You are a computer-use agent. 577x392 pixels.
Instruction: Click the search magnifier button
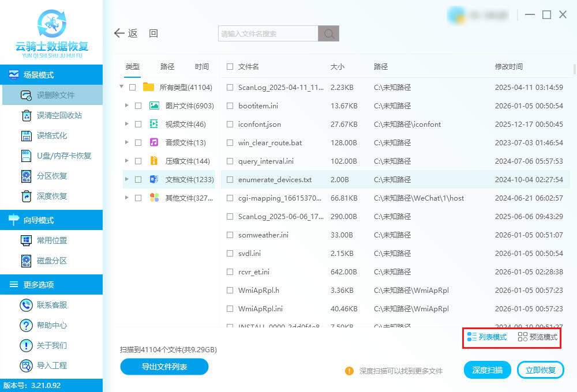(329, 33)
